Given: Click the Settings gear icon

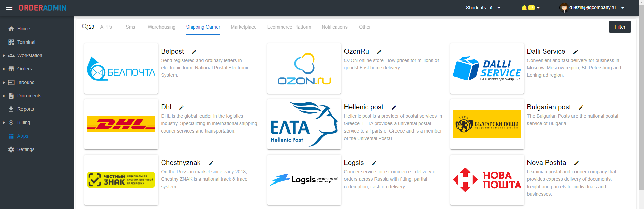Looking at the screenshot, I should click(x=11, y=149).
